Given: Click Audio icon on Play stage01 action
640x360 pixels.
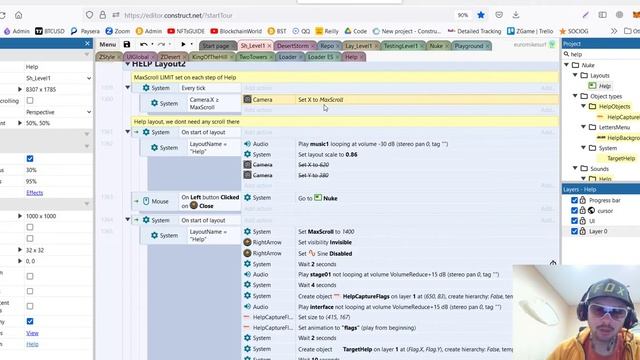Looking at the screenshot, I should pyautogui.click(x=247, y=274).
